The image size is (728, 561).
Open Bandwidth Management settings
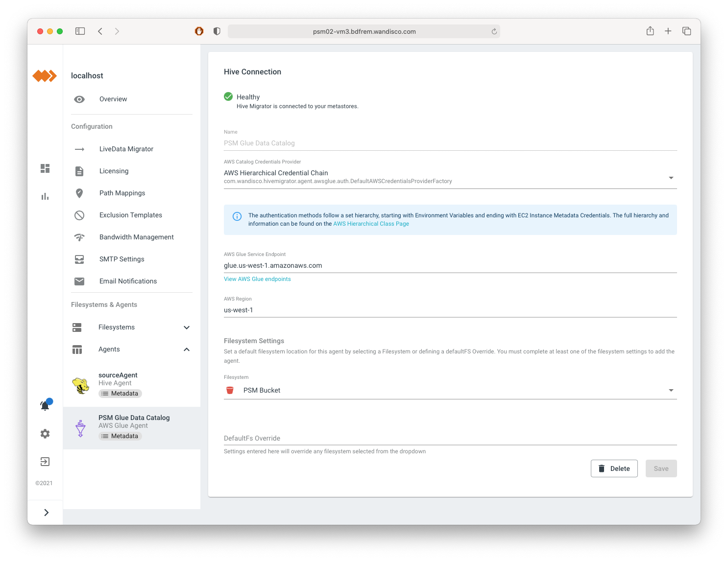click(136, 237)
